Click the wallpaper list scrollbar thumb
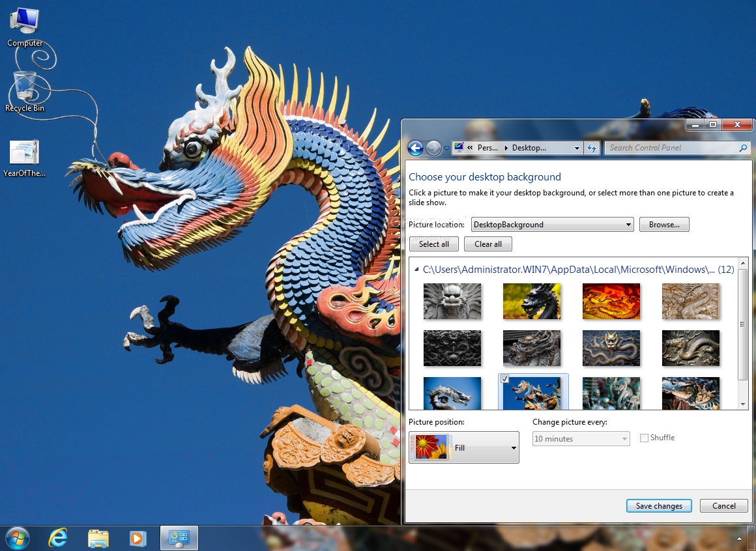 click(x=743, y=324)
